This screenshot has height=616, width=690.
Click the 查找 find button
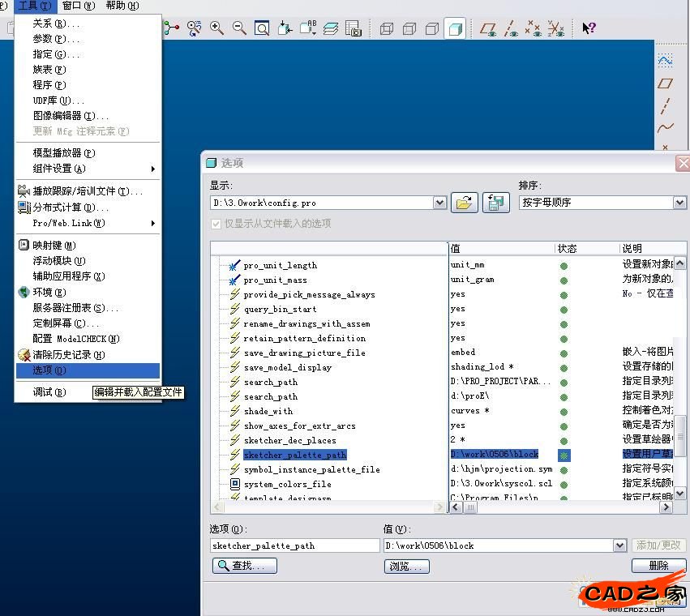tap(244, 566)
